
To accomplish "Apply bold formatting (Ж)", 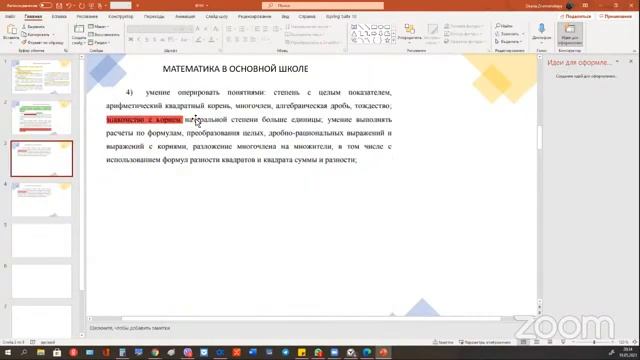I will pos(131,40).
